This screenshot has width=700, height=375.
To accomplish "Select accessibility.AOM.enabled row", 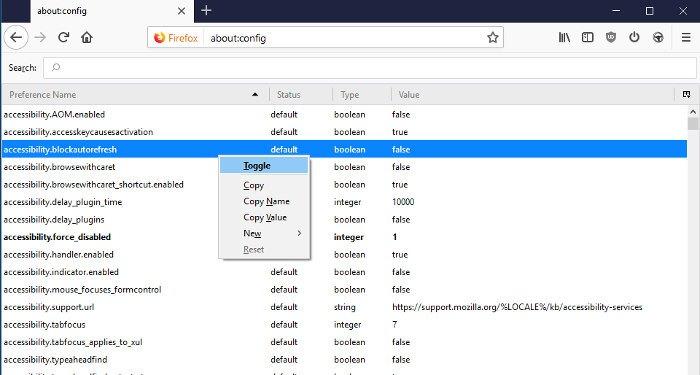I will pyautogui.click(x=344, y=114).
